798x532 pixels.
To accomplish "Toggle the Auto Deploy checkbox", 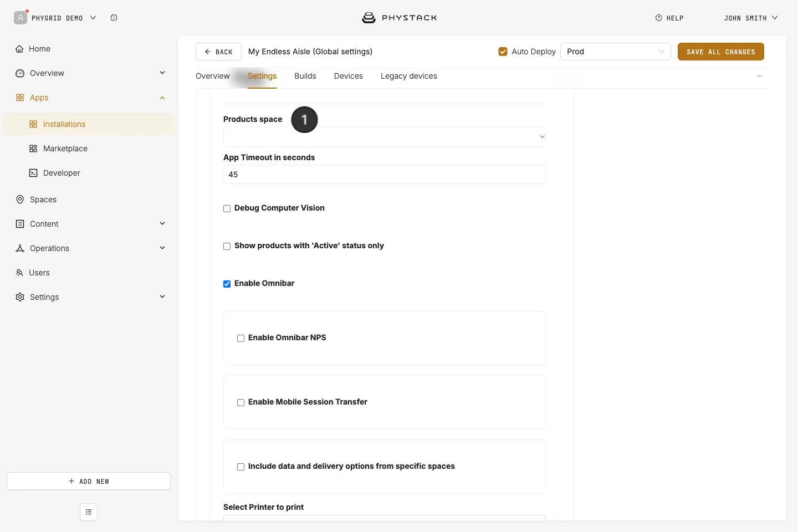I will (x=503, y=52).
